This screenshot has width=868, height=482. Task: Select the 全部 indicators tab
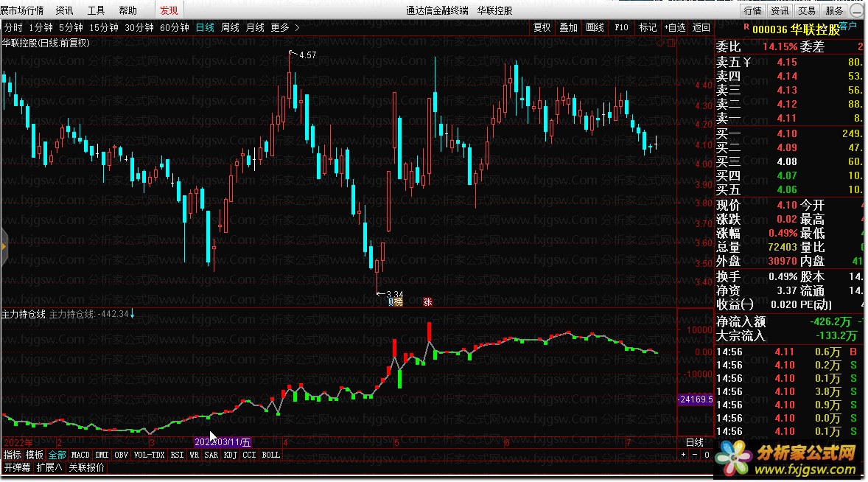57,455
